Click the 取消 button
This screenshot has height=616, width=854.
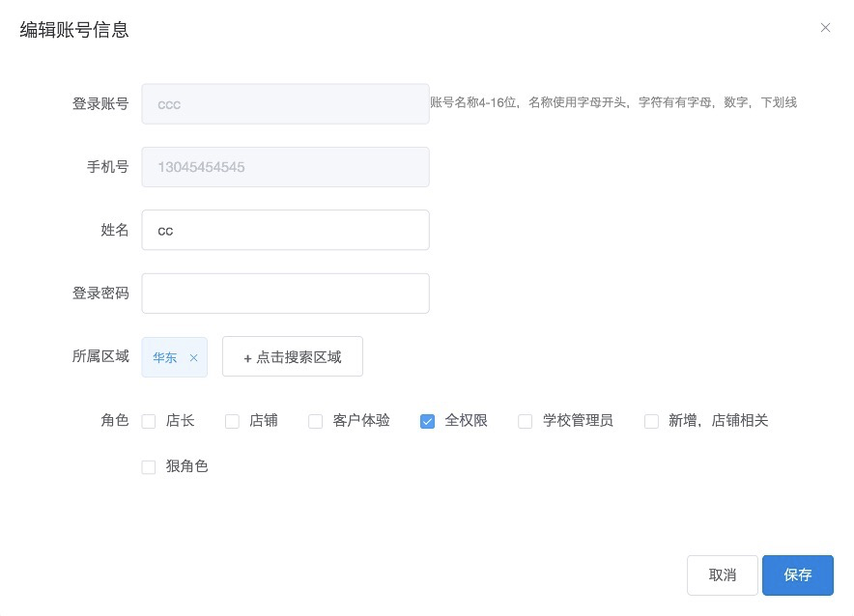point(723,574)
